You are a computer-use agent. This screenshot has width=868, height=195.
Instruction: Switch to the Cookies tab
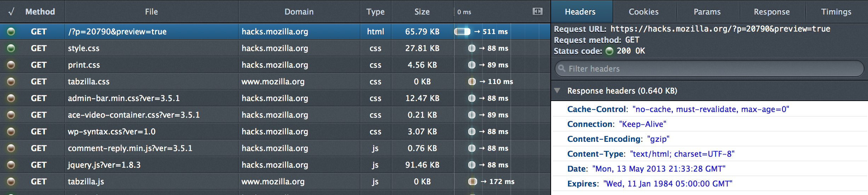(x=643, y=12)
